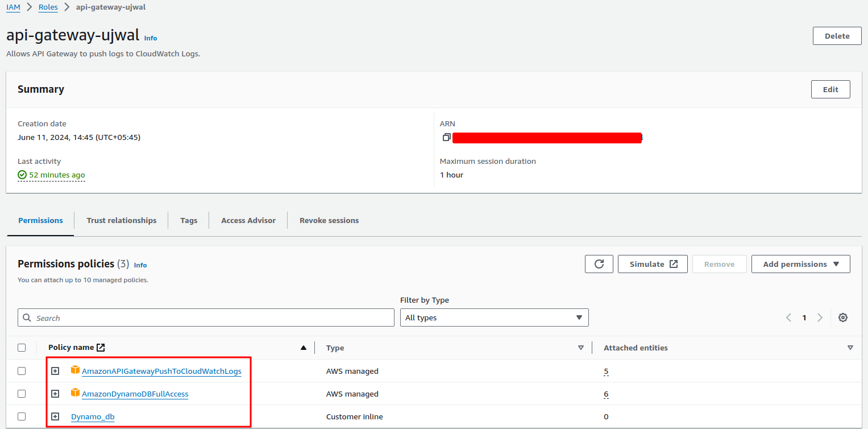
Task: Click the previous page arrow icon
Action: pyautogui.click(x=788, y=317)
